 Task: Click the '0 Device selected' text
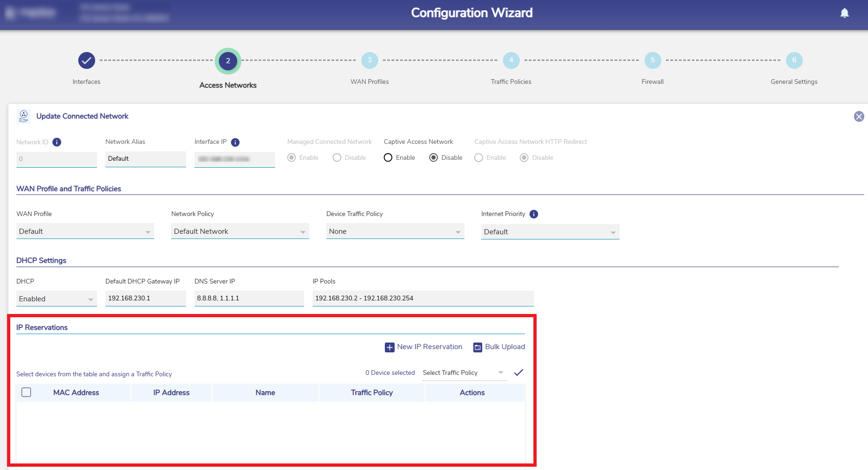pyautogui.click(x=390, y=373)
